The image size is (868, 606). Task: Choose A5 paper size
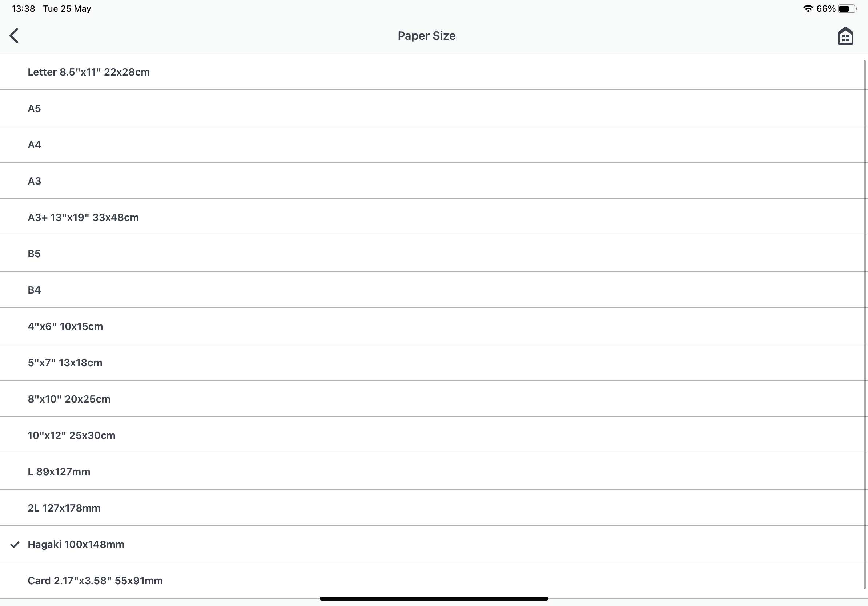click(x=35, y=108)
